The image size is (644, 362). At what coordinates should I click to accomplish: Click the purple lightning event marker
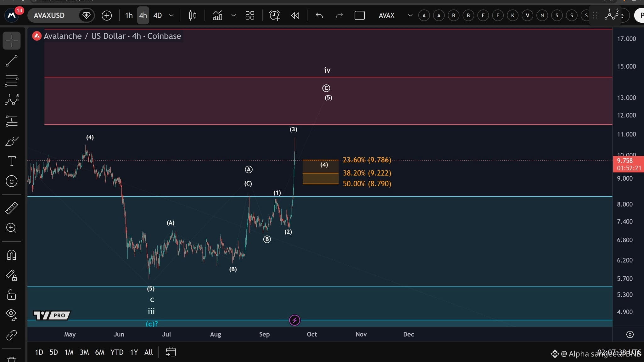(x=294, y=320)
